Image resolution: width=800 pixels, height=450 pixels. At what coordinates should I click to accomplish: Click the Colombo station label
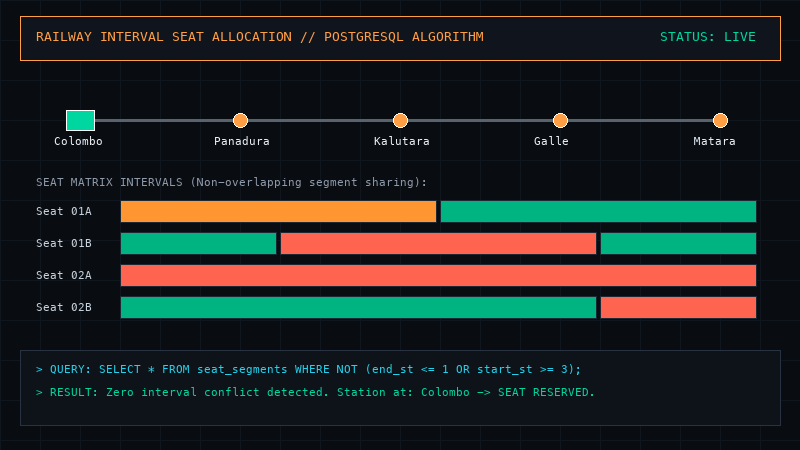coord(78,141)
